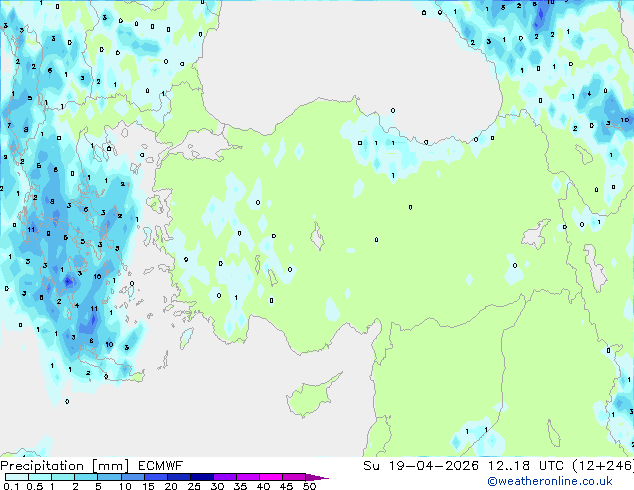634x490 pixels.
Task: Click the legend tick label "40"
Action: click(263, 486)
